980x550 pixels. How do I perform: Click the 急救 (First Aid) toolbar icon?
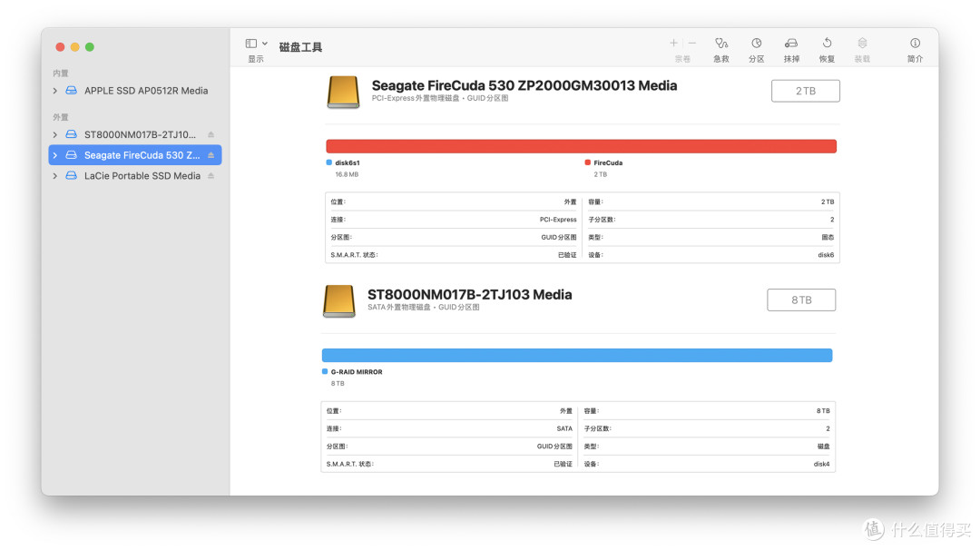click(x=721, y=44)
